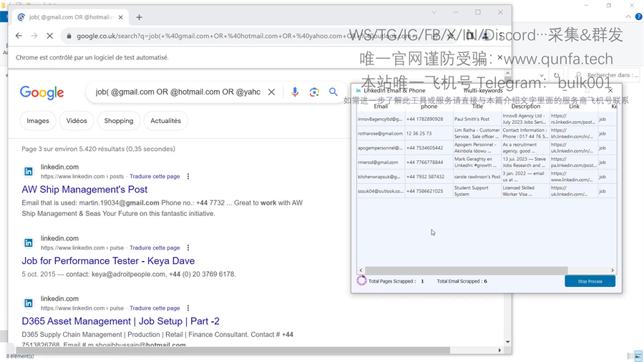Click Chrome horizontal scrollbar right arrow
Image resolution: width=644 pixels, height=362 pixels.
coord(499,350)
